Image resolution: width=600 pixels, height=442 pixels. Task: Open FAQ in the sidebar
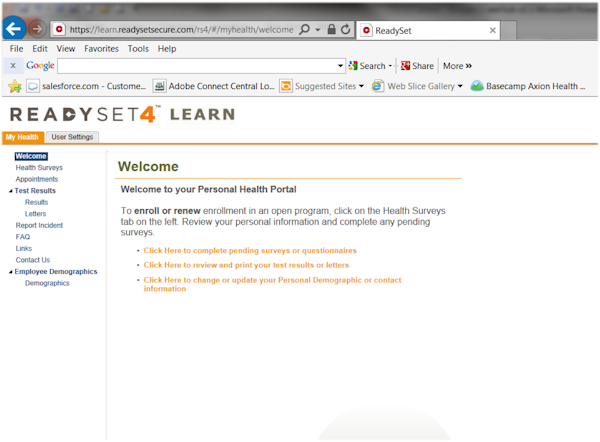(23, 237)
